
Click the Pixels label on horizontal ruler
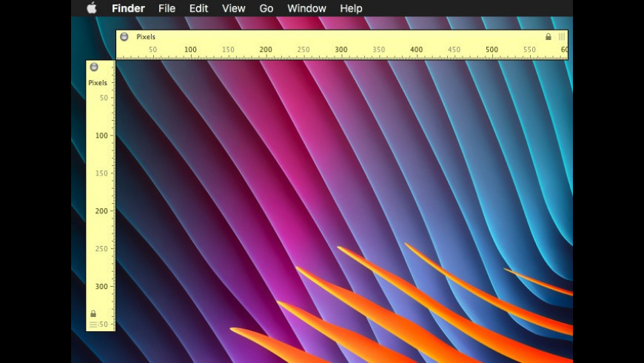pos(146,36)
